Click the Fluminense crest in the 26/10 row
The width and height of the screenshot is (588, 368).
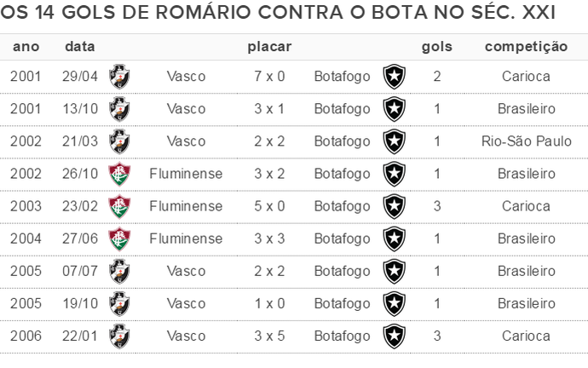[x=119, y=174]
